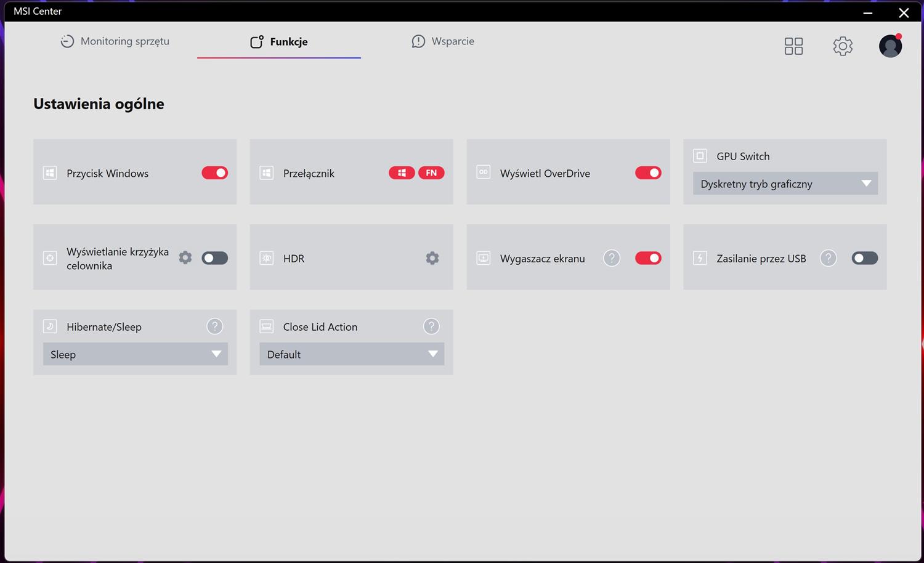Turn off Wyświetl OverDrive switch
This screenshot has width=924, height=563.
pyautogui.click(x=648, y=173)
